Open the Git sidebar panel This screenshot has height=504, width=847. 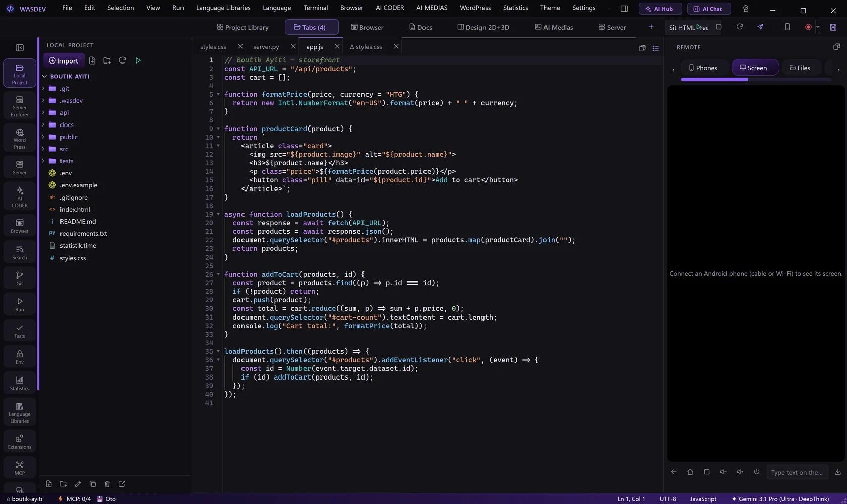(20, 278)
